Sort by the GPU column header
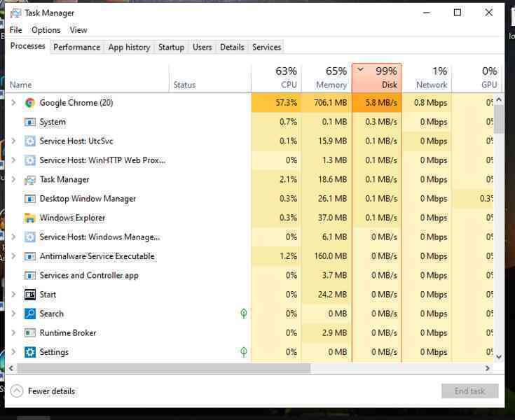 pos(477,78)
